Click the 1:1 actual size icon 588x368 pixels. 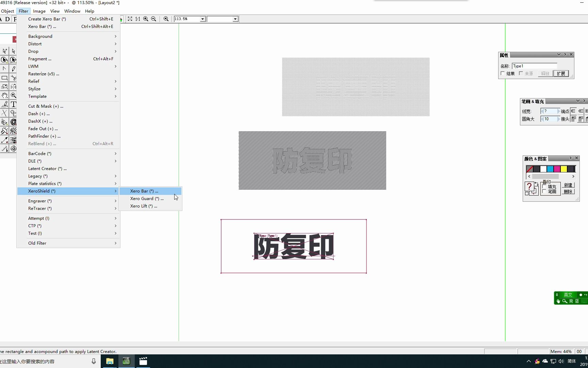click(138, 19)
